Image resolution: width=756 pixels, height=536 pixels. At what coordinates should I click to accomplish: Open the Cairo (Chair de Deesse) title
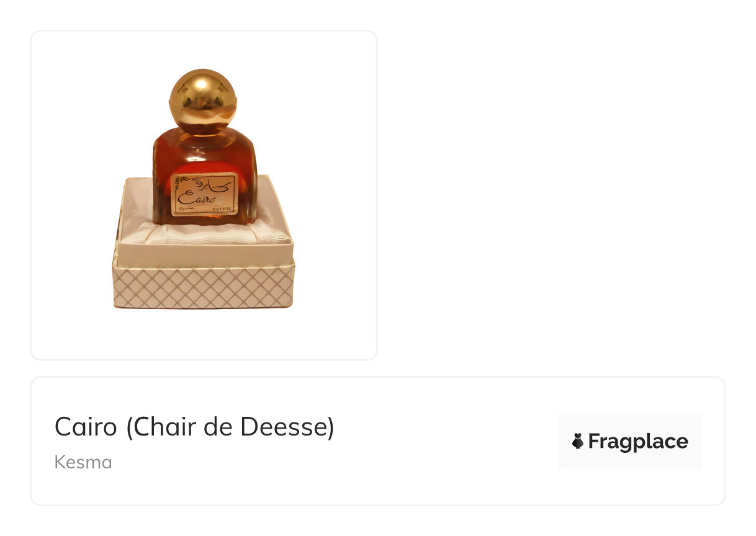(194, 427)
